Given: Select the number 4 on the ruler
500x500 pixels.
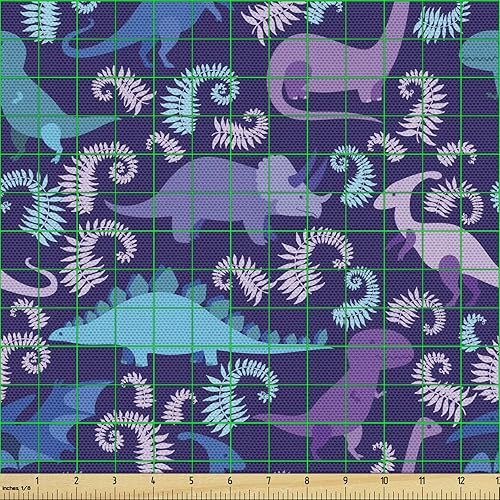Looking at the screenshot, I should coord(153,481).
